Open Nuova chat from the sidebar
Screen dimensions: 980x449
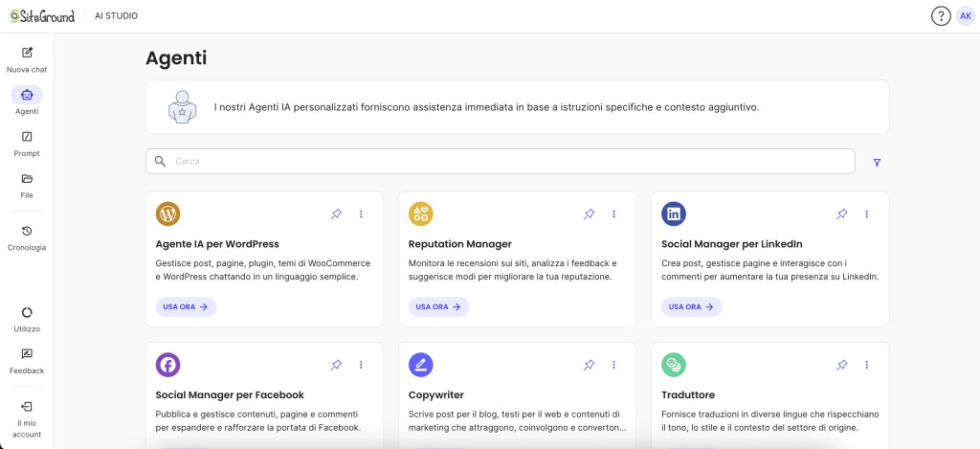[x=27, y=60]
